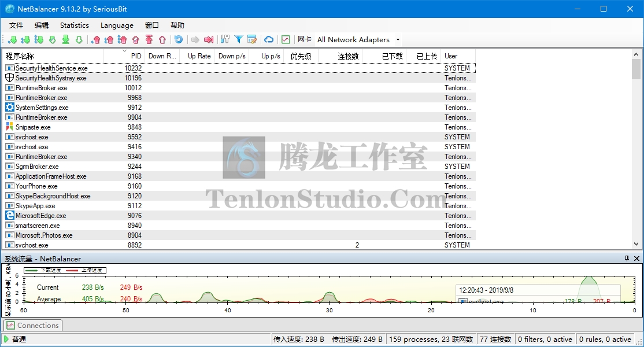Click the red slashed block-upload arrow
This screenshot has height=347, width=644.
tap(136, 39)
